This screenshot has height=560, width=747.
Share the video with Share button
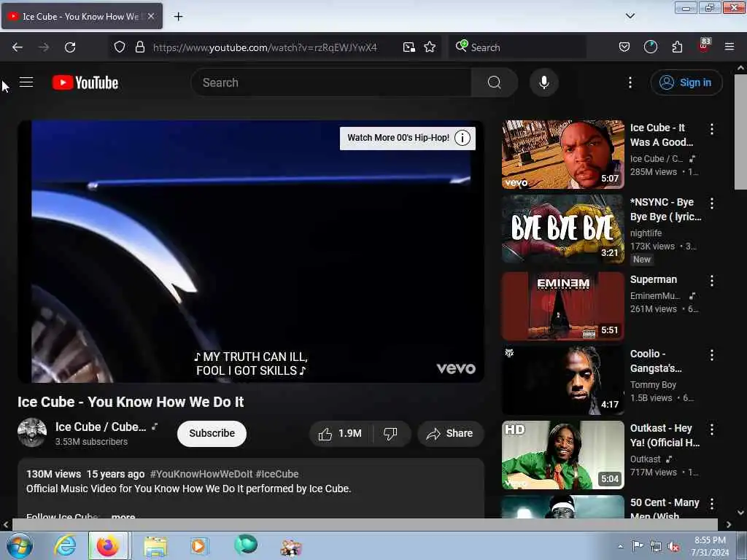coord(450,433)
